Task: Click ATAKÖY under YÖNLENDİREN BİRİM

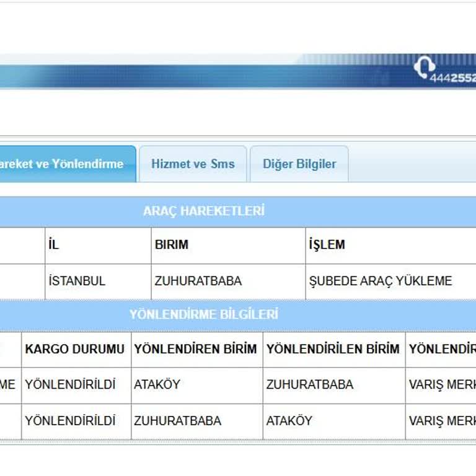Action: click(x=197, y=385)
